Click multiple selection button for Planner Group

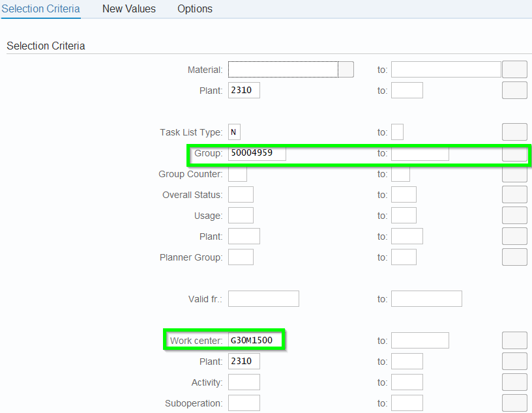(514, 257)
